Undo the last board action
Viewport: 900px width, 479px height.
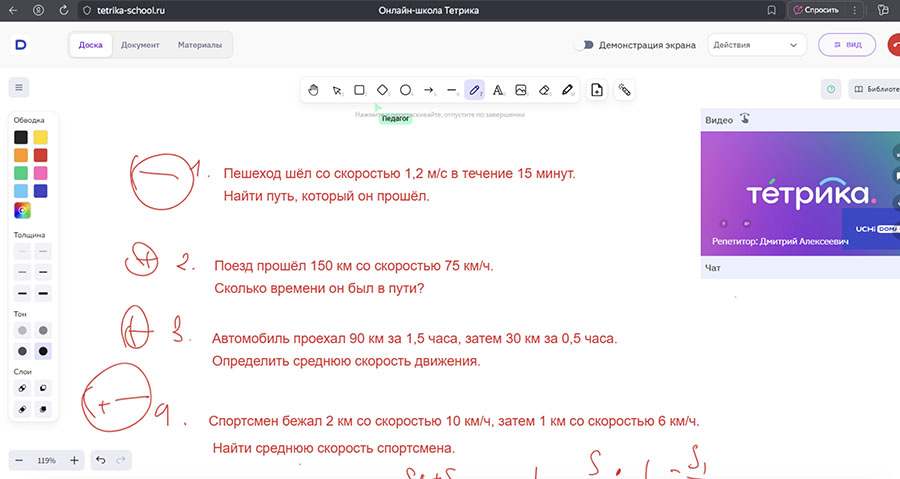point(101,461)
